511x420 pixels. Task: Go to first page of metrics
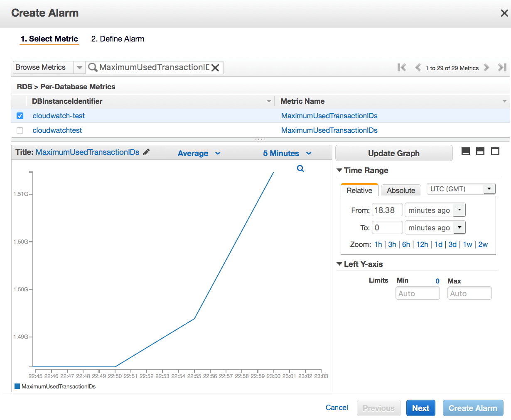coord(402,68)
